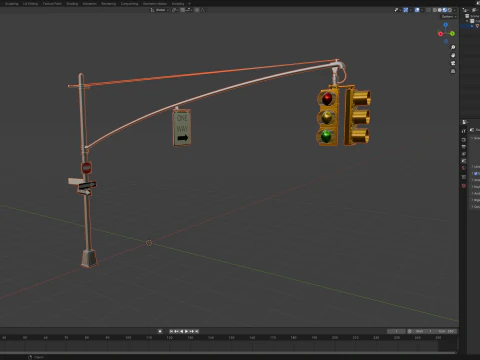Open the transform orientation Global dropdown
This screenshot has width=480, height=360.
click(x=160, y=10)
